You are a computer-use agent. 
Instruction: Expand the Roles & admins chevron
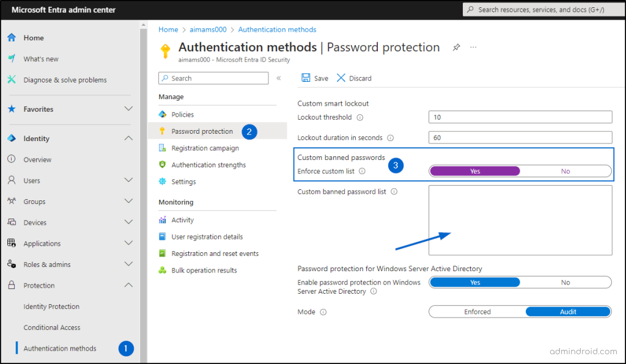pos(128,263)
